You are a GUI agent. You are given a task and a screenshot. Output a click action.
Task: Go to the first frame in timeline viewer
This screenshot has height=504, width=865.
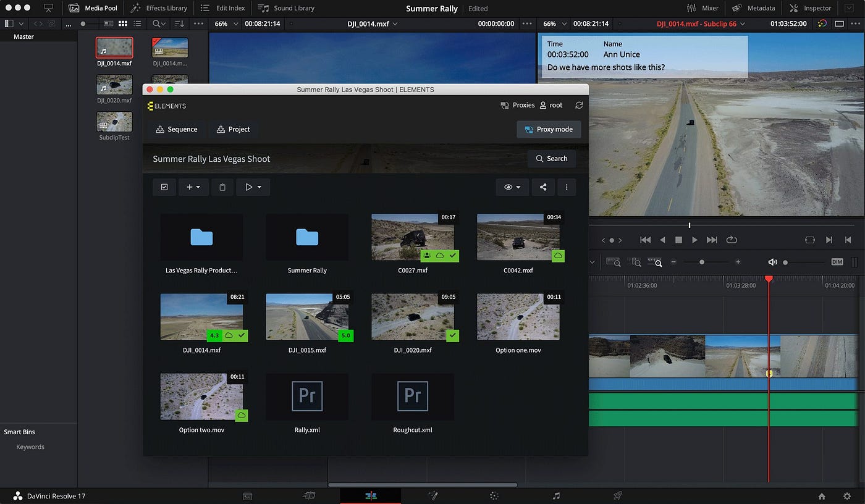646,240
